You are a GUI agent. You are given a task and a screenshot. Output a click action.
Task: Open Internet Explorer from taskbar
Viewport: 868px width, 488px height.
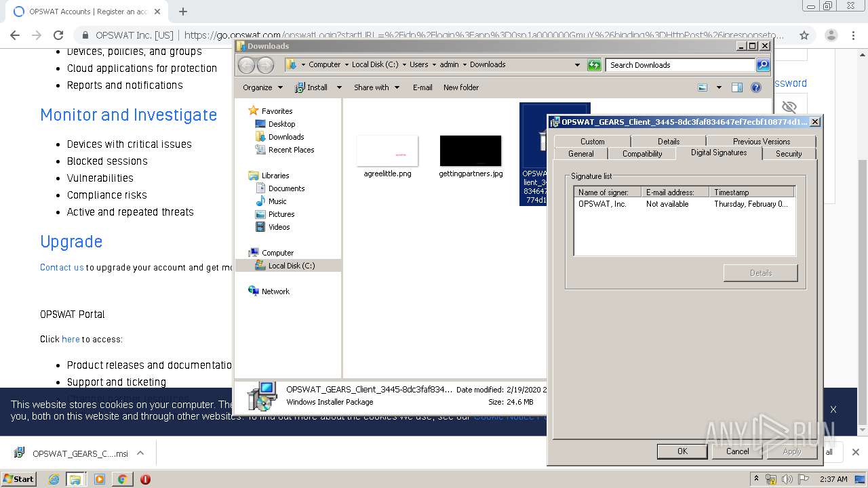(x=54, y=479)
